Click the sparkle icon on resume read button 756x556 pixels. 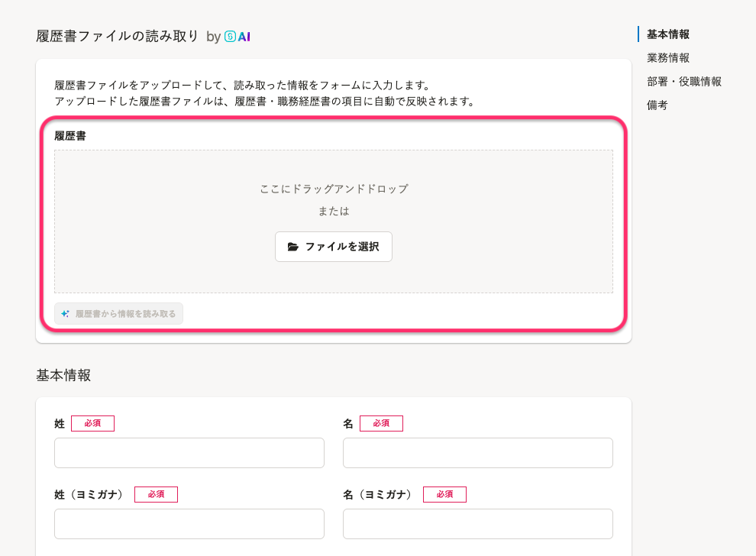(x=65, y=314)
